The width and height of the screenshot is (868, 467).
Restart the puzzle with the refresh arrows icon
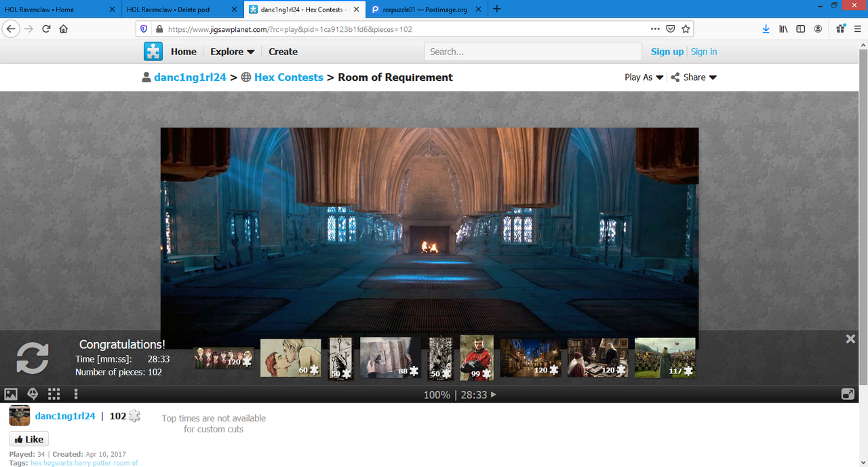point(33,358)
